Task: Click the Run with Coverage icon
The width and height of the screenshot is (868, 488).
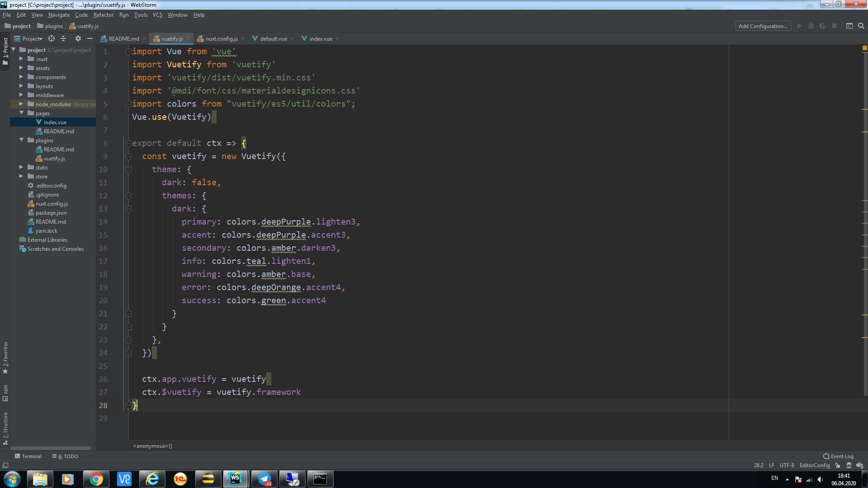Action: pyautogui.click(x=823, y=26)
